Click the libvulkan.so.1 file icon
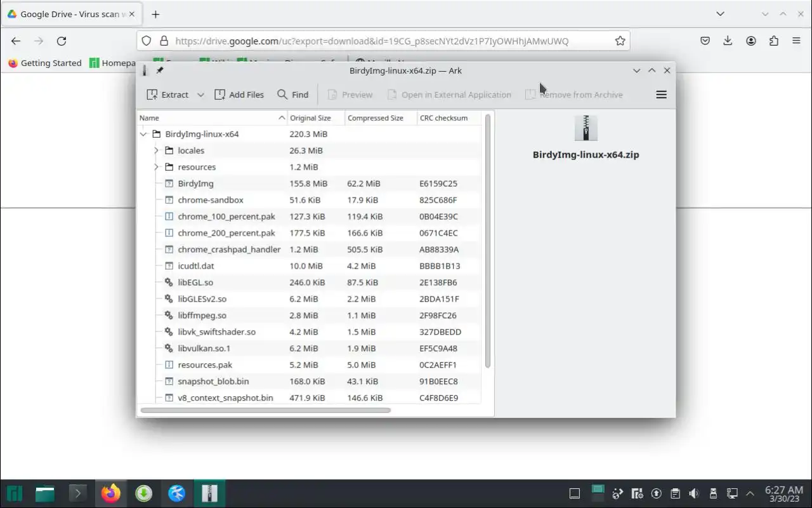Screen dimensions: 812x508 tap(169, 348)
